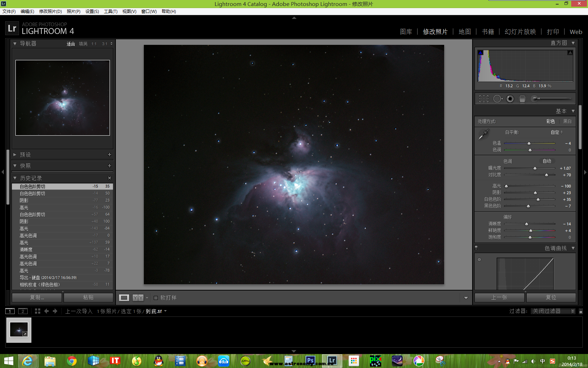This screenshot has height=368, width=588.
Task: Click the tone curve target adjustment tool
Action: click(479, 260)
